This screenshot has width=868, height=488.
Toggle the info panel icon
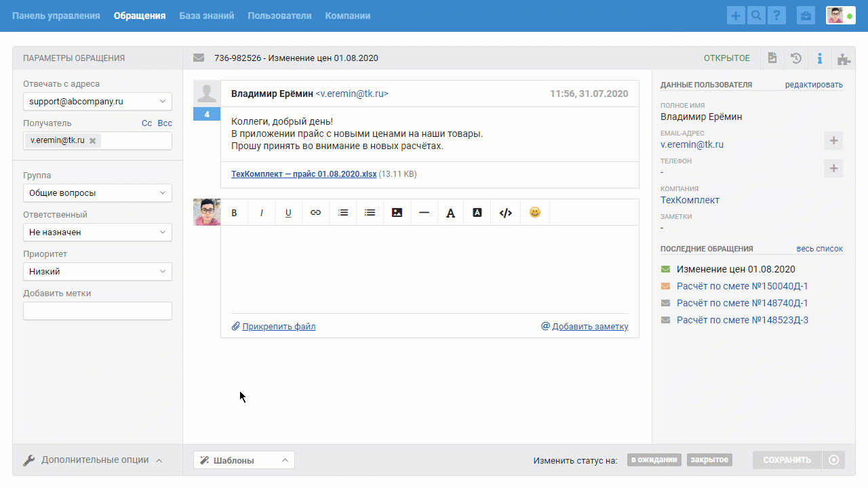pyautogui.click(x=820, y=58)
